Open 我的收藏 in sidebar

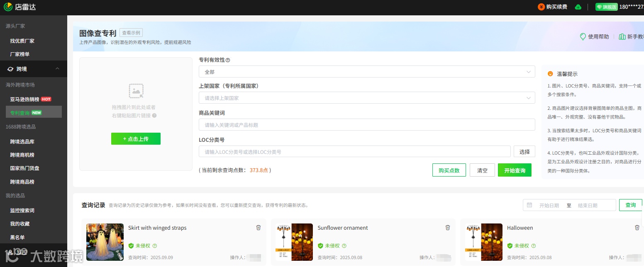click(x=20, y=224)
